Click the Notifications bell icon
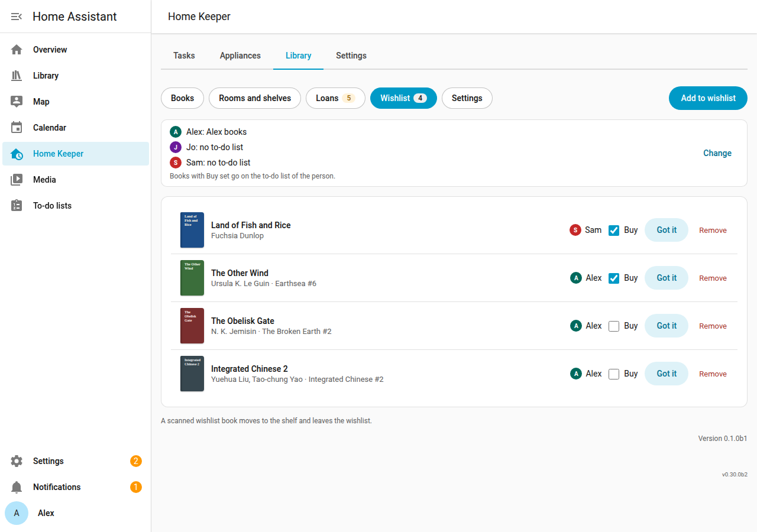Viewport: 757px width, 532px height. tap(17, 487)
